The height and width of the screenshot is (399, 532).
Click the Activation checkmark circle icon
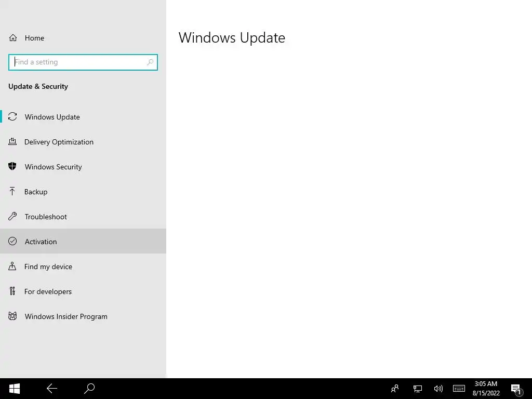coord(12,241)
